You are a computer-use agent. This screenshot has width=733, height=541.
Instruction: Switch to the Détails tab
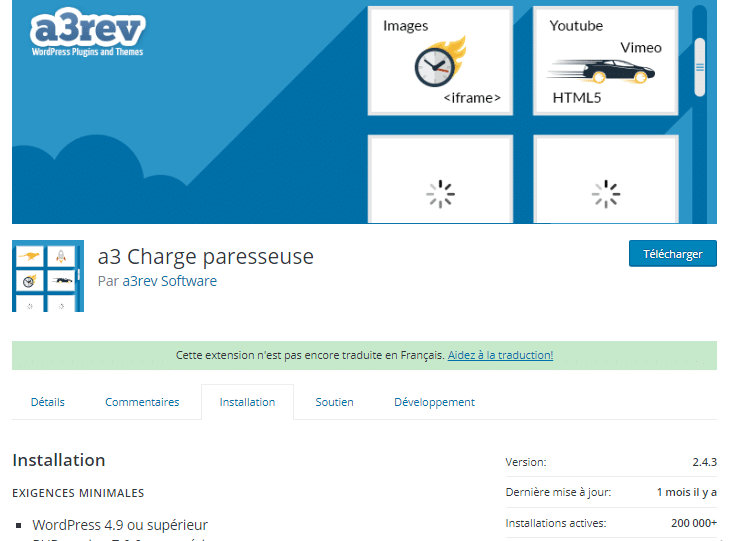click(x=48, y=402)
